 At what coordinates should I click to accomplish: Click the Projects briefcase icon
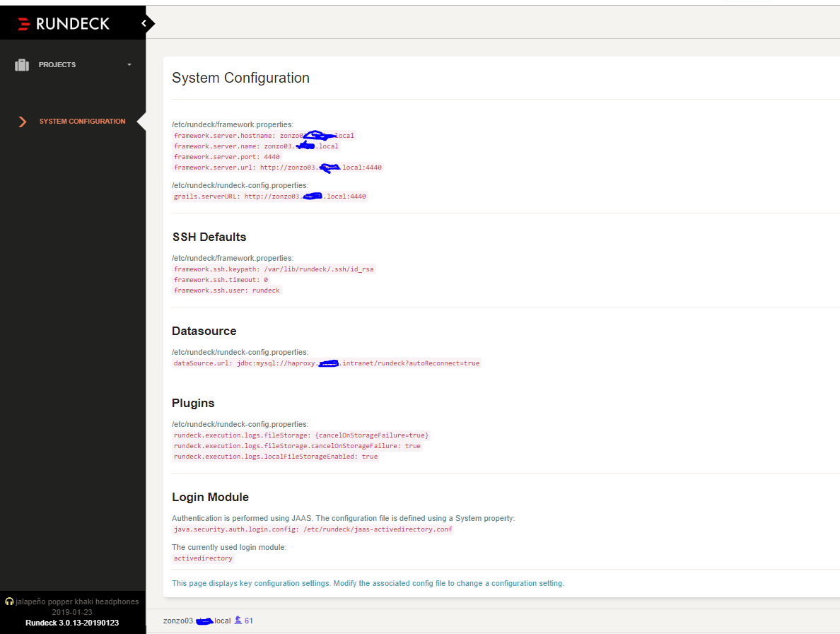(x=22, y=65)
